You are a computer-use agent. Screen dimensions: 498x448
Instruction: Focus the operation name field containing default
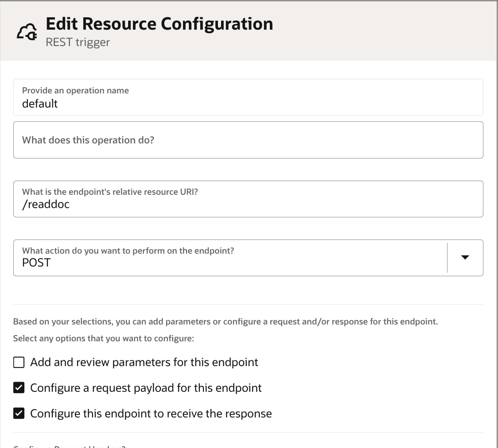coord(248,97)
